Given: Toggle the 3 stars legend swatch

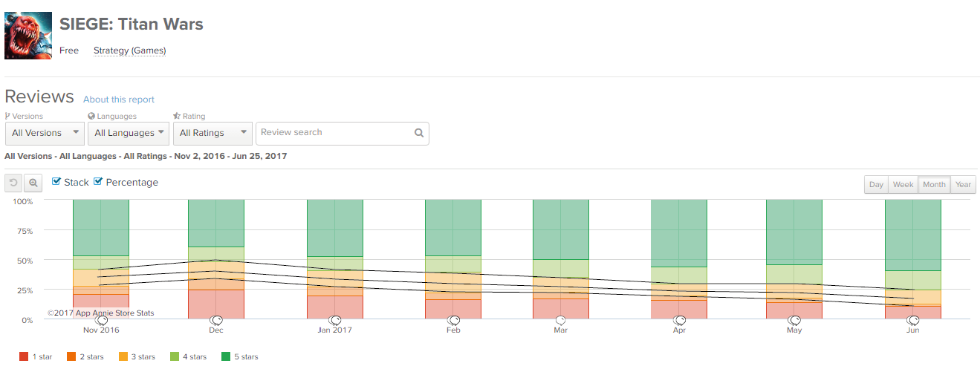Looking at the screenshot, I should click(x=125, y=357).
